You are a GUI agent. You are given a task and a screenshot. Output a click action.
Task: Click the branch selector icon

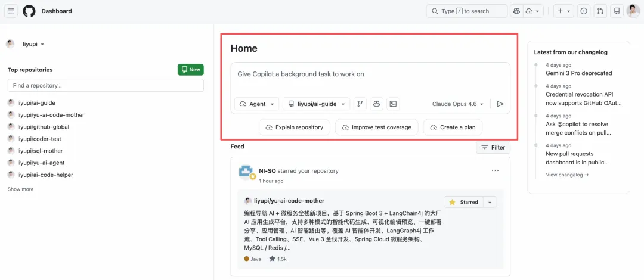[x=360, y=104]
